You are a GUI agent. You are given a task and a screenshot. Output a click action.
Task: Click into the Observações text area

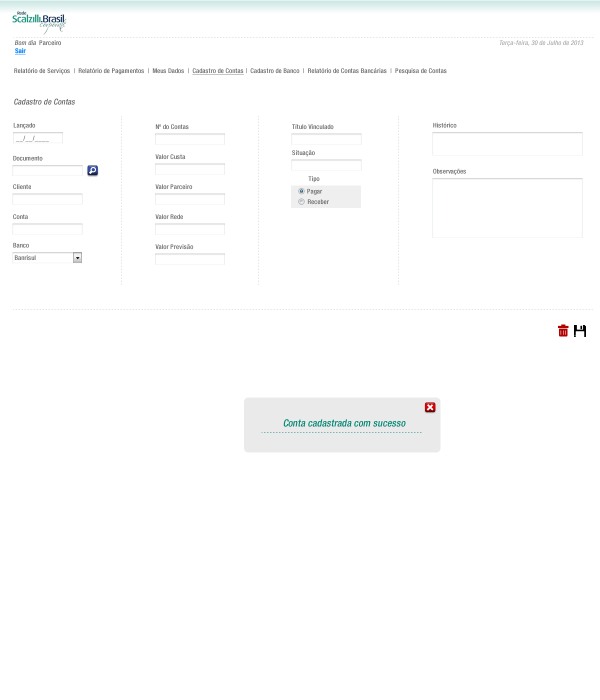[507, 208]
